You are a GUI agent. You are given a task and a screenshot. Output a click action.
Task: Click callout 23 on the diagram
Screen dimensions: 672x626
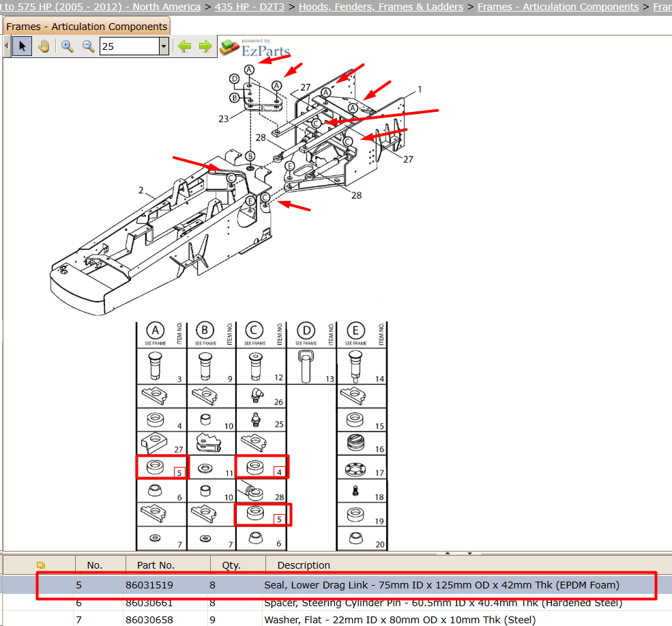point(224,119)
